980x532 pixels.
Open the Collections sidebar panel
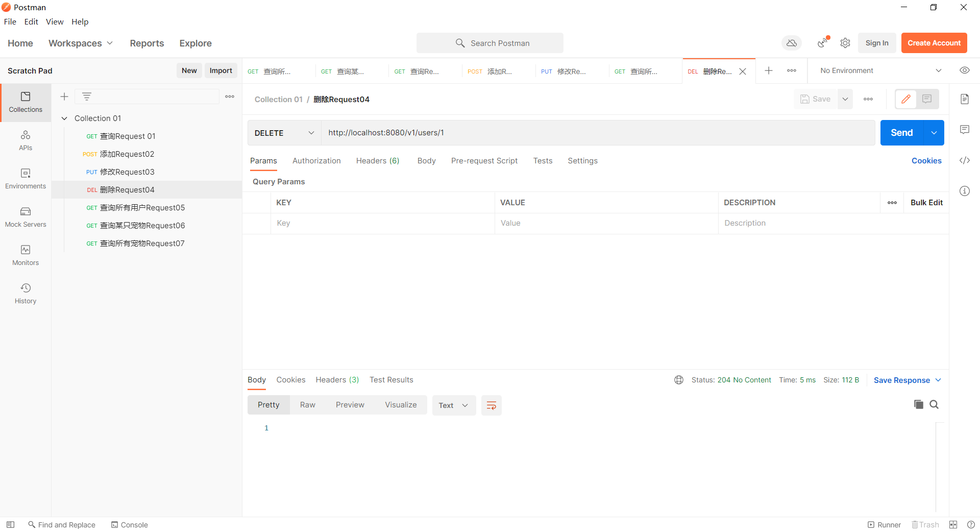tap(26, 103)
